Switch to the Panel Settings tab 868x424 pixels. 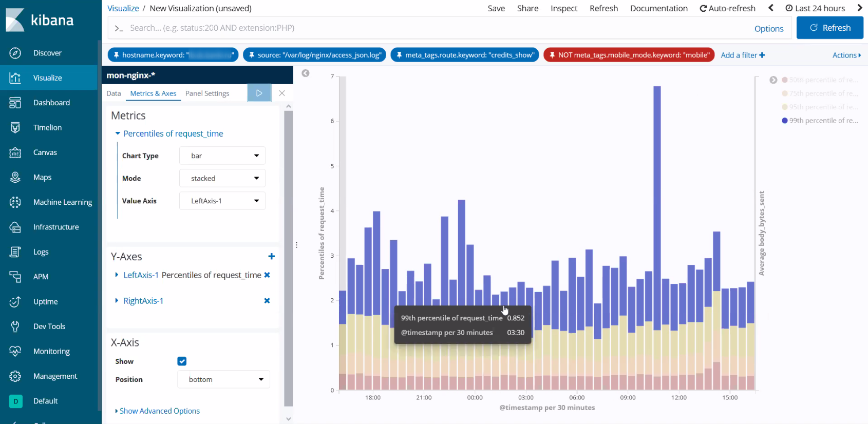click(x=207, y=93)
